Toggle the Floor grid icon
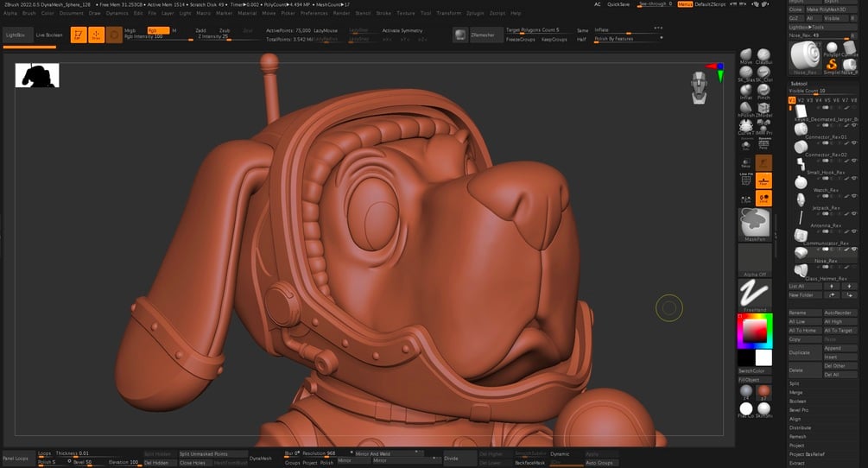Image resolution: width=868 pixels, height=468 pixels. tap(764, 180)
